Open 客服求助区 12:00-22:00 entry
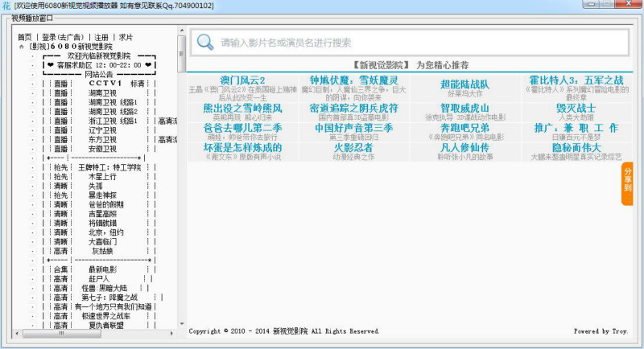Image resolution: width=644 pixels, height=349 pixels. (x=99, y=65)
